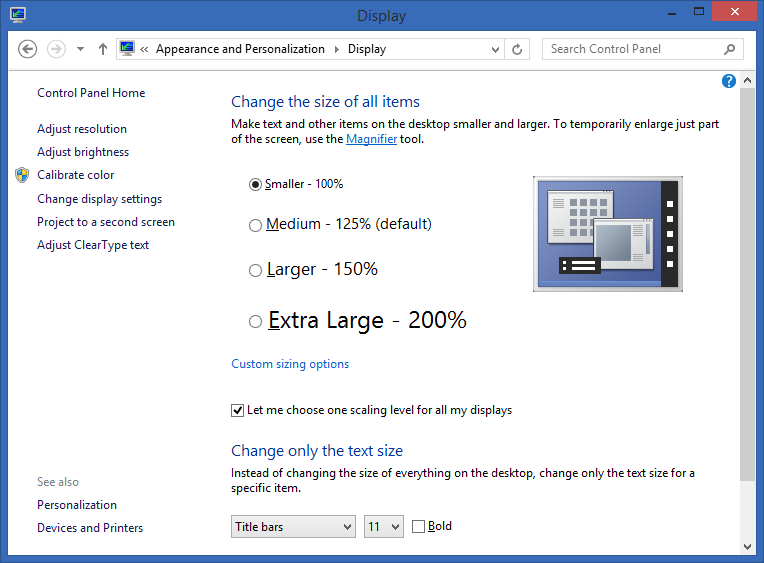
Task: Open Custom sizing options
Action: click(290, 364)
